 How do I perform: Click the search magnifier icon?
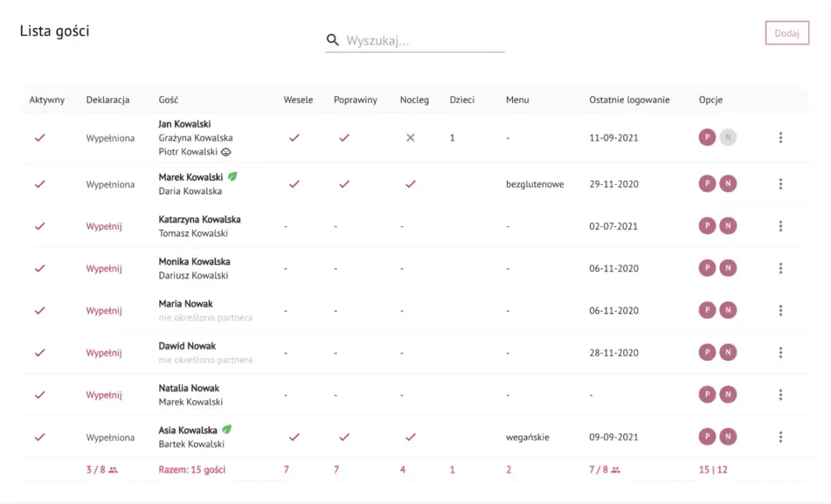click(332, 39)
